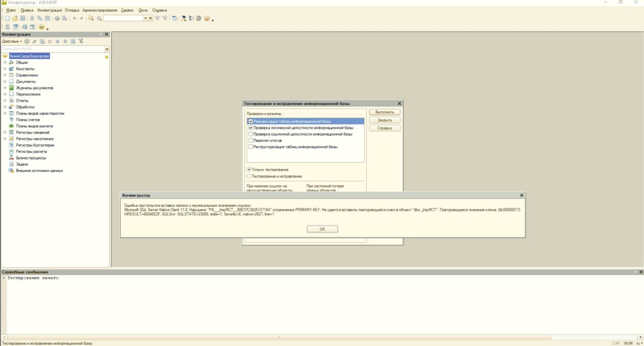Expand the Регистры сведений node
This screenshot has height=346, width=644.
click(x=5, y=133)
